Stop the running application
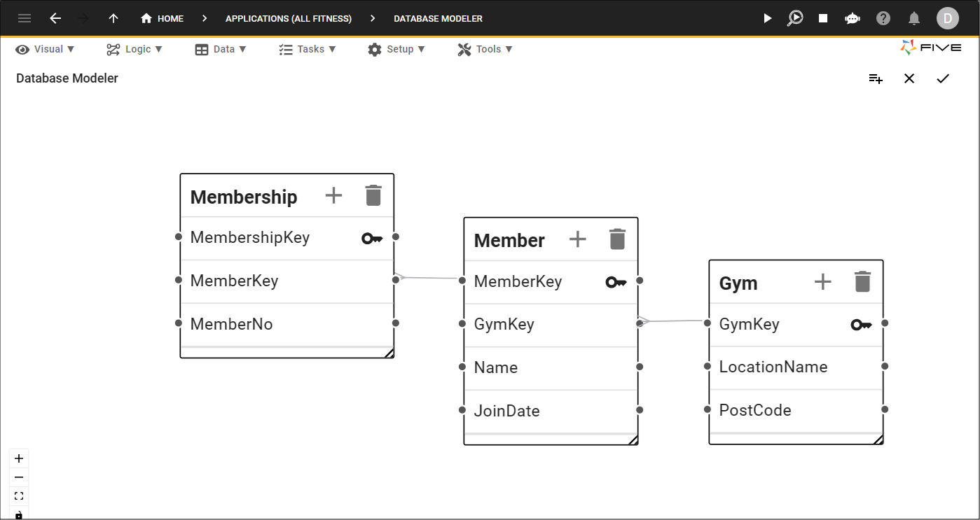This screenshot has width=980, height=520. point(823,18)
